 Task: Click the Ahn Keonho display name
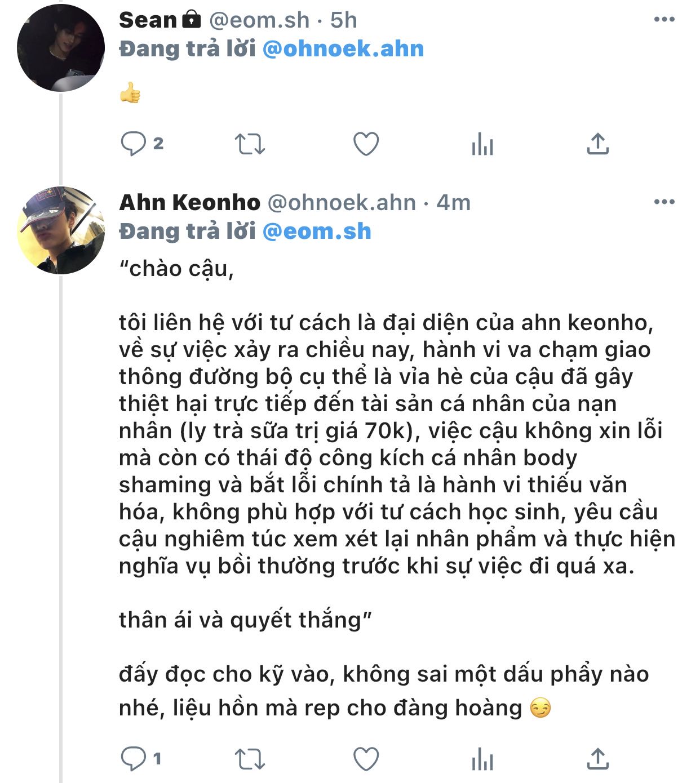(x=189, y=202)
